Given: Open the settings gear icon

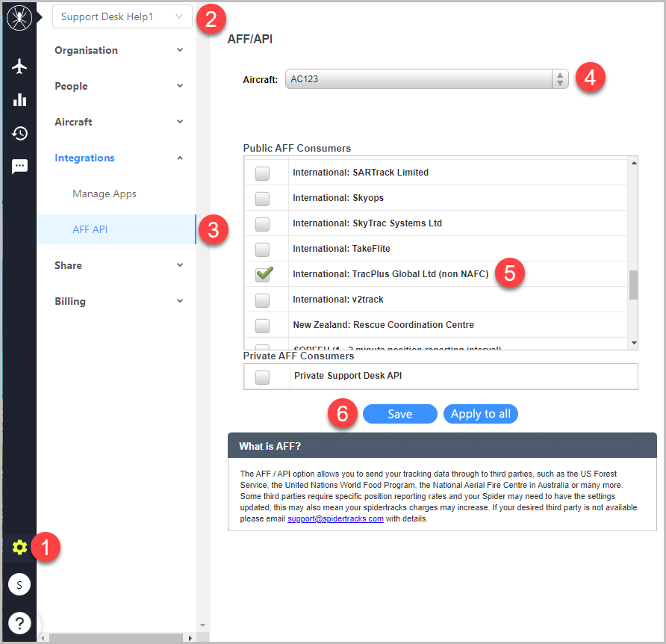Looking at the screenshot, I should 19,548.
